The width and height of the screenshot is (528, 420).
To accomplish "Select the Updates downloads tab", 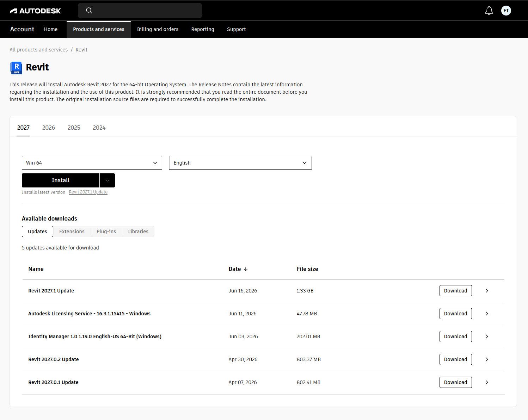I will [37, 231].
